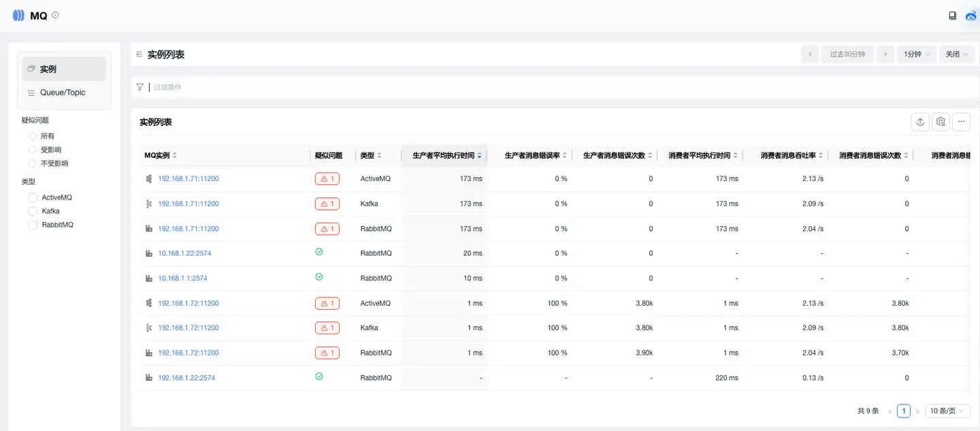The image size is (980, 431).
Task: Open the 1分钟 interval dropdown
Action: [916, 54]
